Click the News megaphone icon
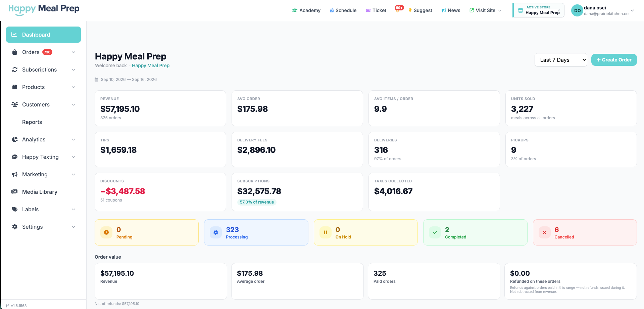Screen dimensions: 644x309 (444, 10)
